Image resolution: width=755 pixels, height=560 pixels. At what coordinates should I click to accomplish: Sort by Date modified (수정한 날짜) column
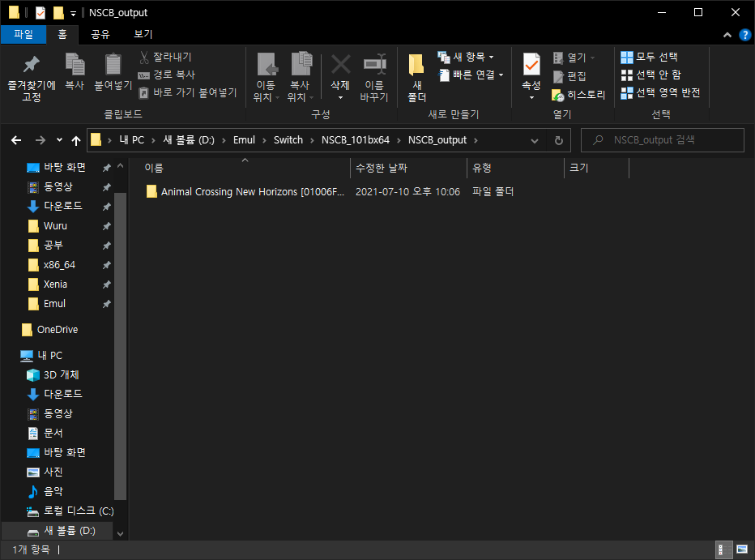coord(408,168)
